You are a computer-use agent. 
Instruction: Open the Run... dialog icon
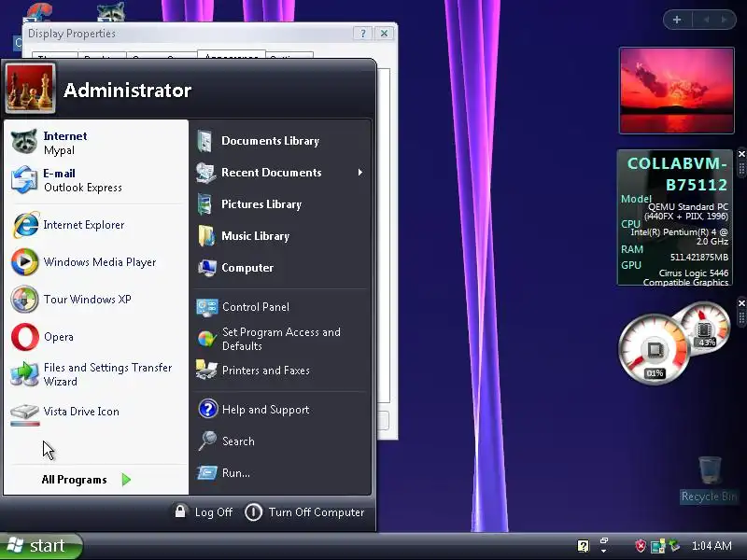point(207,473)
